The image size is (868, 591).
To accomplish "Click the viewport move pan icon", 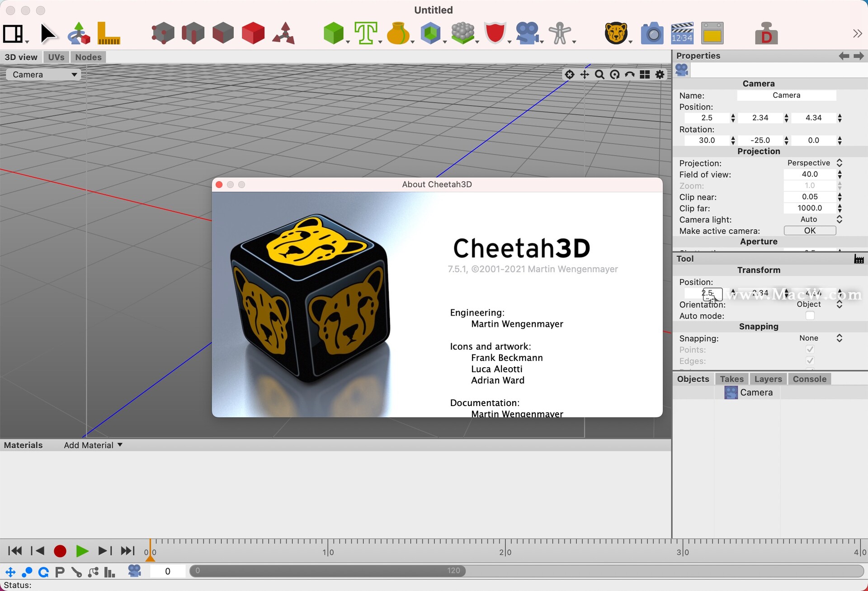I will tap(585, 75).
